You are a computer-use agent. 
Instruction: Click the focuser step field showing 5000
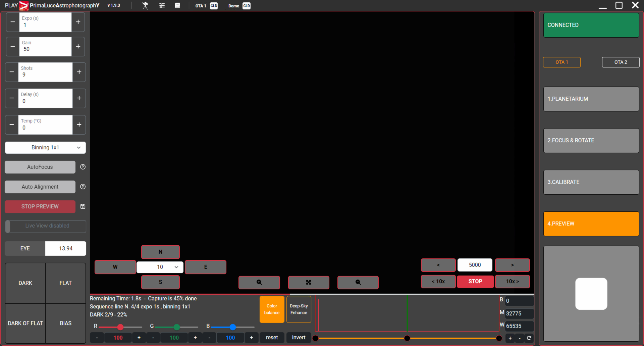(475, 265)
